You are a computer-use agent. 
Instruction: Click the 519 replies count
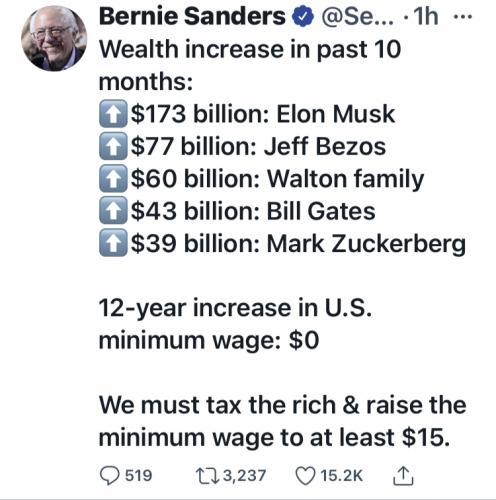(139, 476)
